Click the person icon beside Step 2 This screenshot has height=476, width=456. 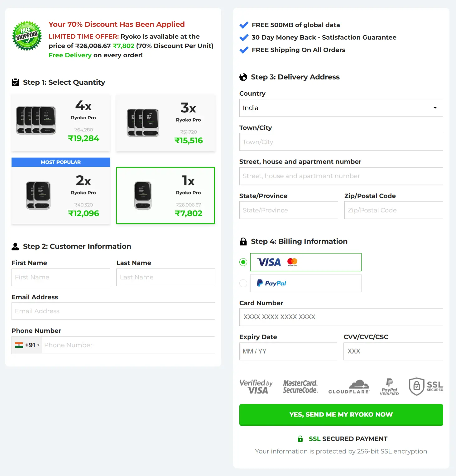point(15,246)
